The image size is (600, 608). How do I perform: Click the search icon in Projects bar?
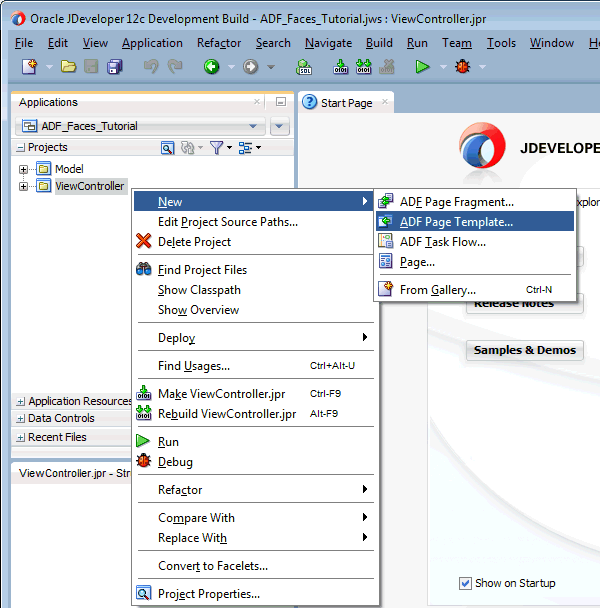[x=167, y=148]
